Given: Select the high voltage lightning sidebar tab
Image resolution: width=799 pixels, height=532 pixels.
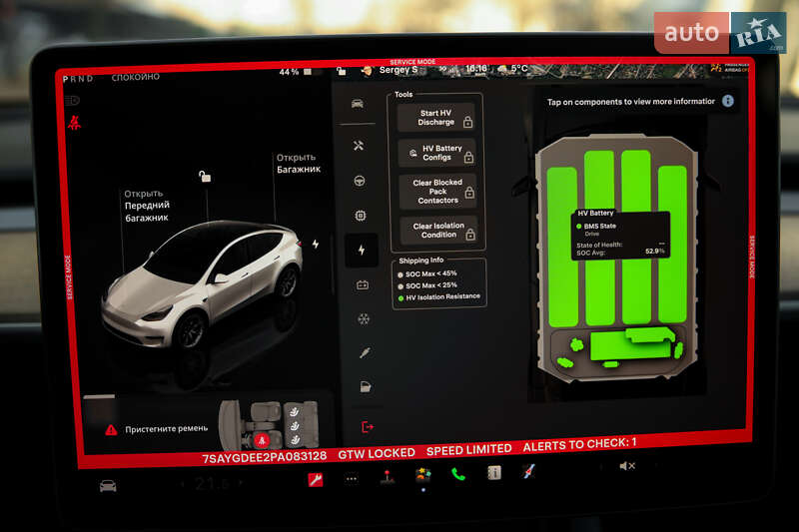Looking at the screenshot, I should tap(362, 250).
